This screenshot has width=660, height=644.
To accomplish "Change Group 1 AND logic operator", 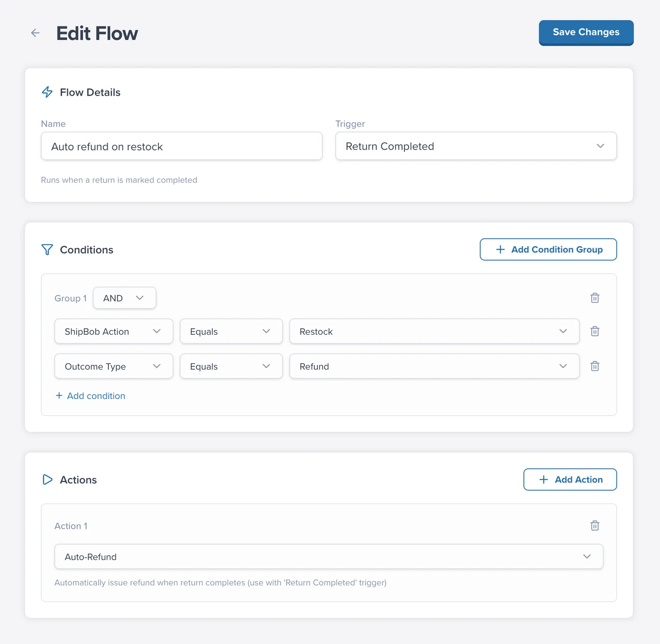I will pyautogui.click(x=125, y=298).
